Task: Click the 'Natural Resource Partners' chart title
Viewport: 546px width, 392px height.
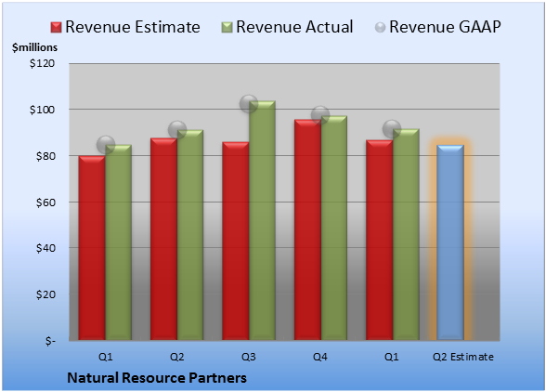Action: tap(157, 378)
